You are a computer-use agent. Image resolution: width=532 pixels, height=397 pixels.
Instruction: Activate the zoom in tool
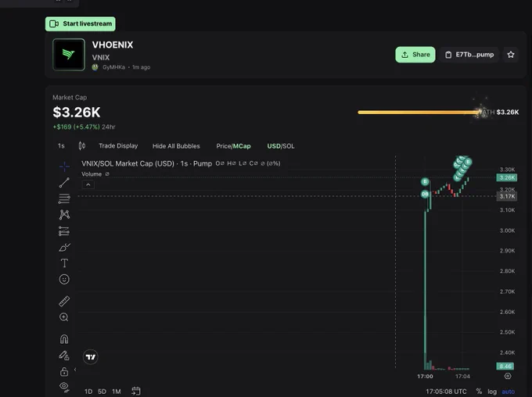(64, 317)
